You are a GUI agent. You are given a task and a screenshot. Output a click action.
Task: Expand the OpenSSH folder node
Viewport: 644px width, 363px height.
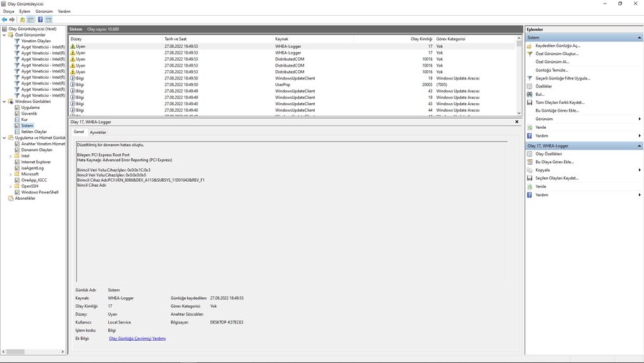11,186
